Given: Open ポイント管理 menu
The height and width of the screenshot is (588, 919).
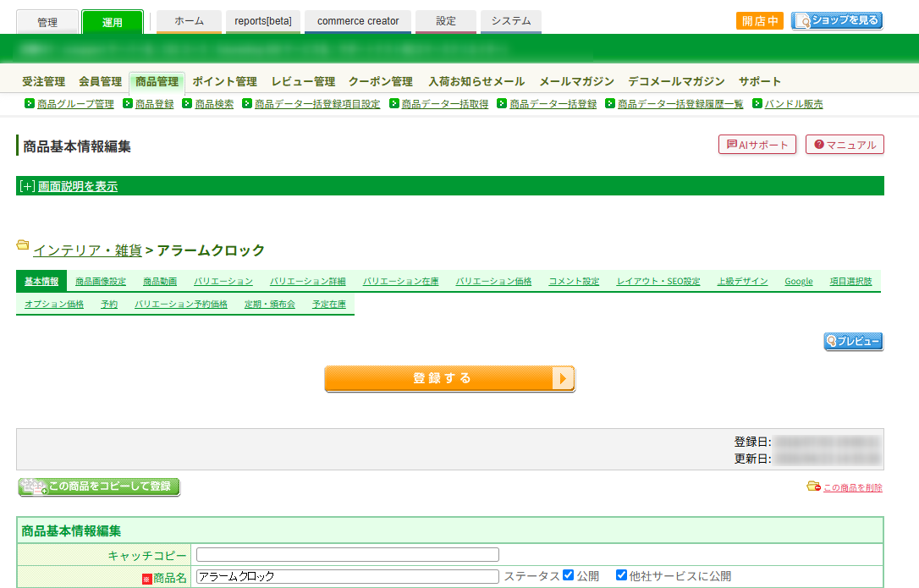Looking at the screenshot, I should pos(225,81).
